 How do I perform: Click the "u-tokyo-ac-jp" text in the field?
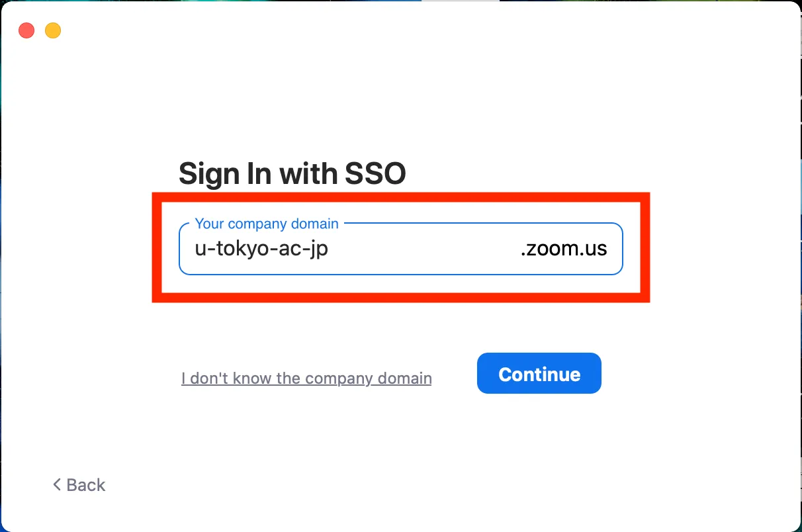[261, 249]
